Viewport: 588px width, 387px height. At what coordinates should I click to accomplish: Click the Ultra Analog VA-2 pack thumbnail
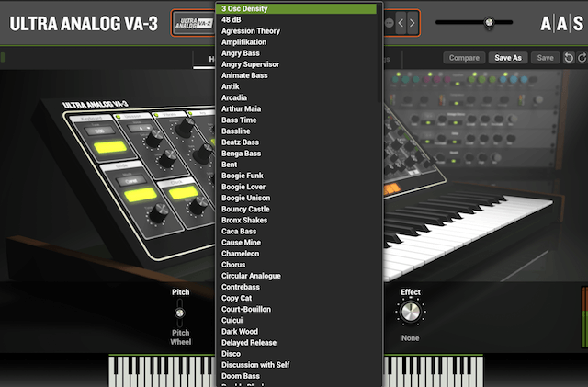click(194, 23)
